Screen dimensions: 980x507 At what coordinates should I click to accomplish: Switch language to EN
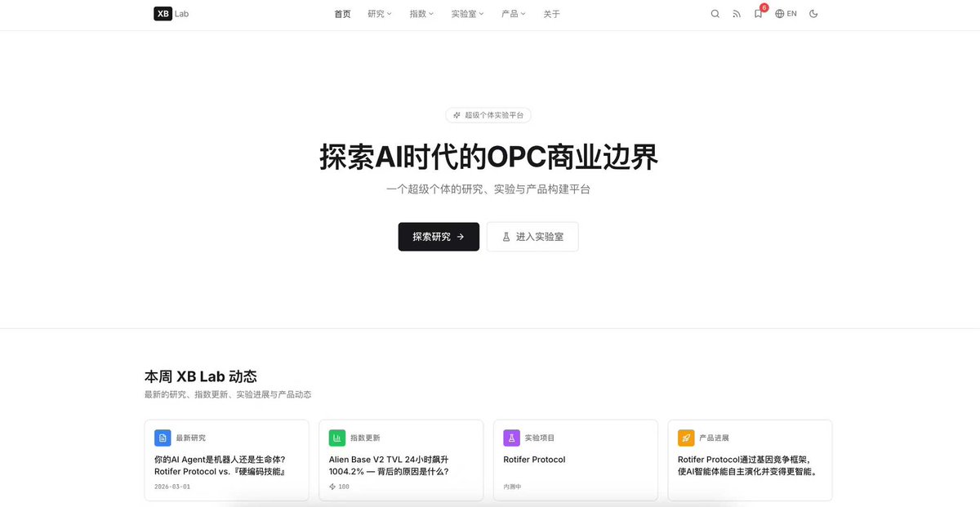[792, 14]
